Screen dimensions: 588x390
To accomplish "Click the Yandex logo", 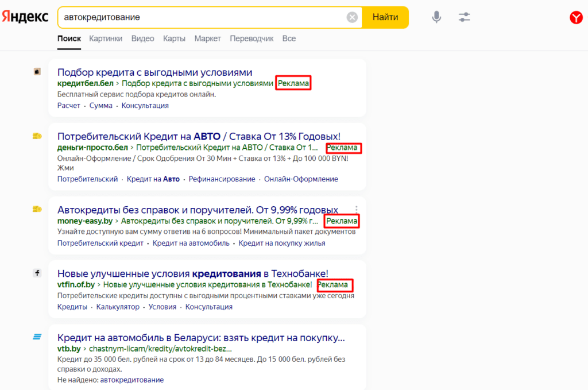I will 25,17.
